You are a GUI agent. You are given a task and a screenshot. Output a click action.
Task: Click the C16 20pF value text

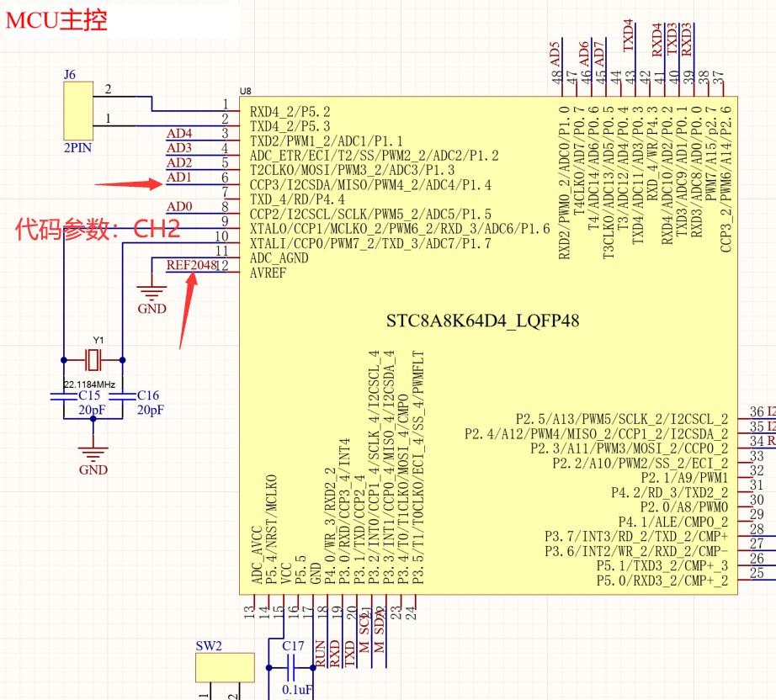coord(151,410)
